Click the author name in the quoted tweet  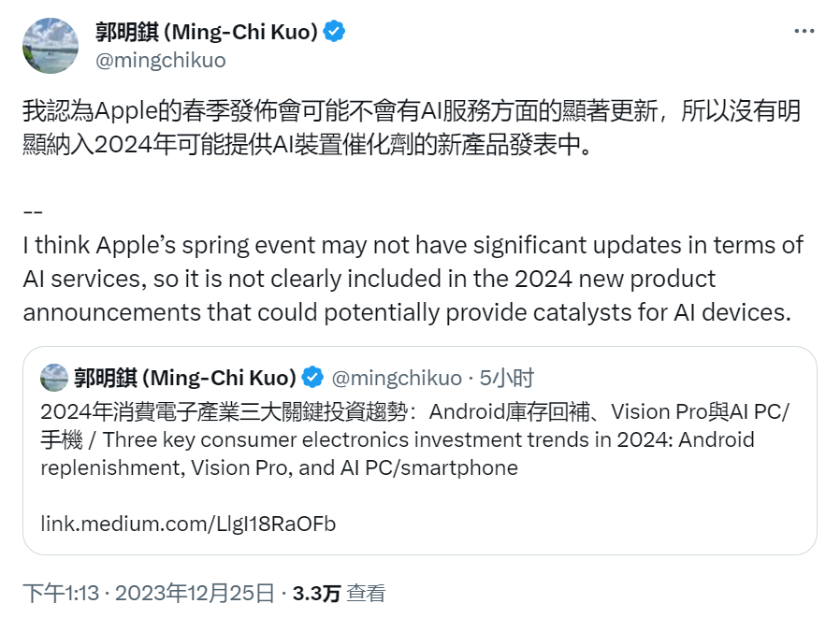coord(184,378)
